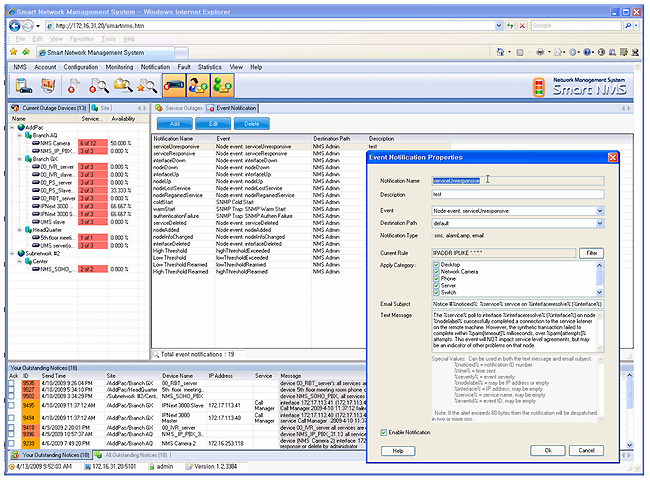Click the Filter button beside Current Rule

(x=592, y=253)
